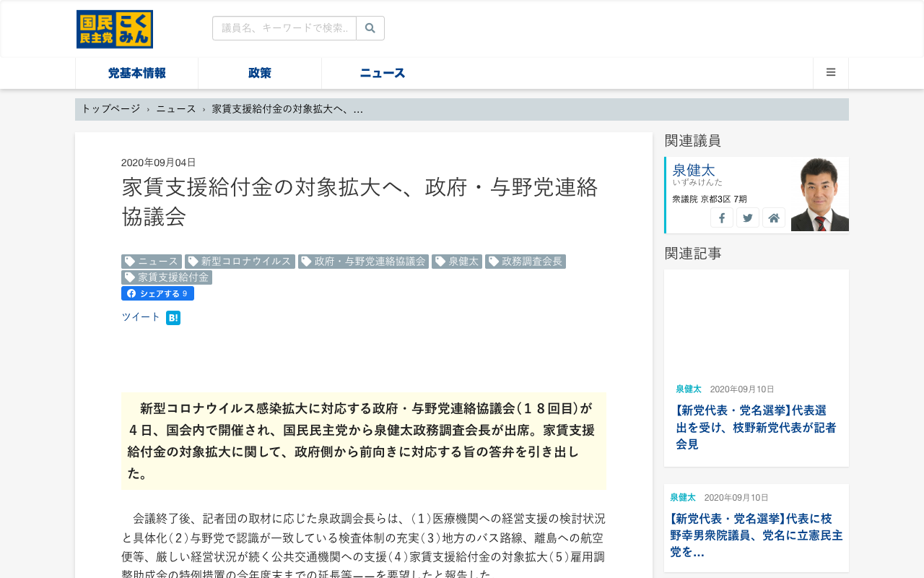This screenshot has height=578, width=924.
Task: Click the Facebook シェアする button
Action: [x=157, y=293]
